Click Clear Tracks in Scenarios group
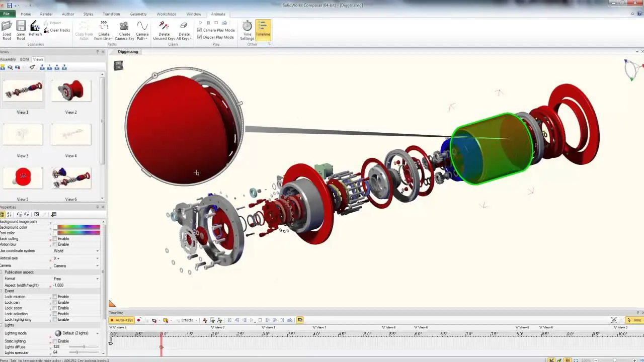644x362 pixels. [x=57, y=30]
